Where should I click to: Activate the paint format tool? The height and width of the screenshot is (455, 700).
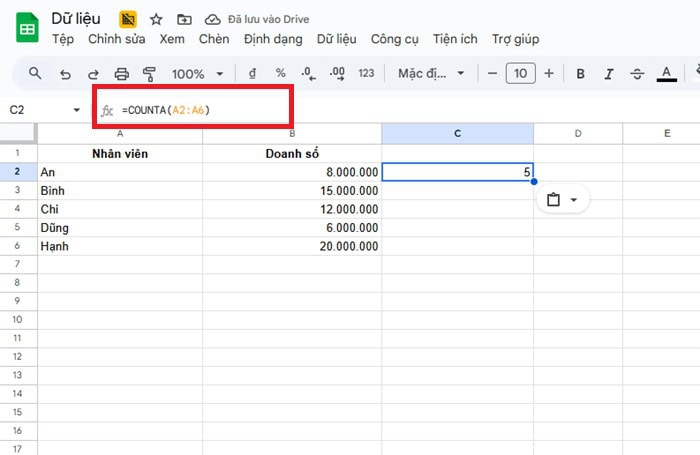149,74
